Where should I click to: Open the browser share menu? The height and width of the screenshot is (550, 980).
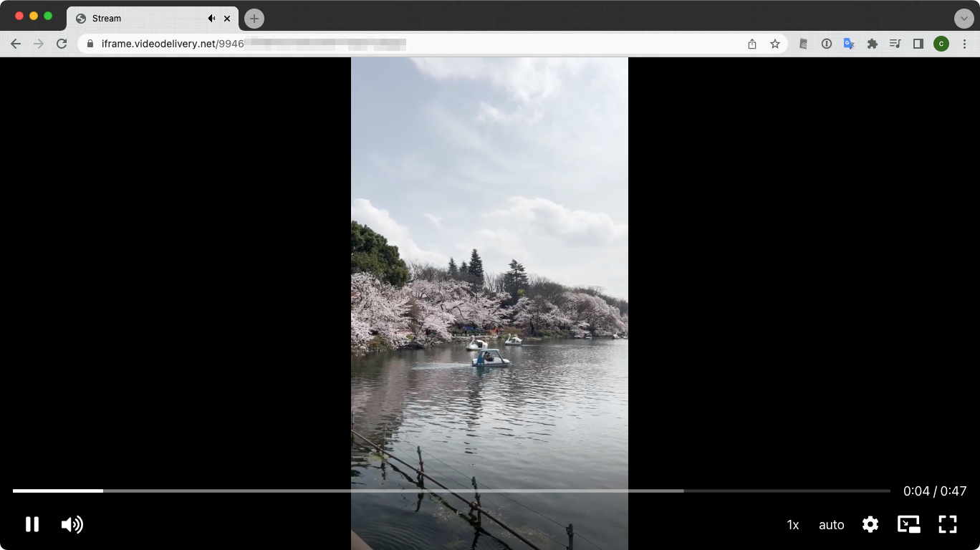(751, 44)
